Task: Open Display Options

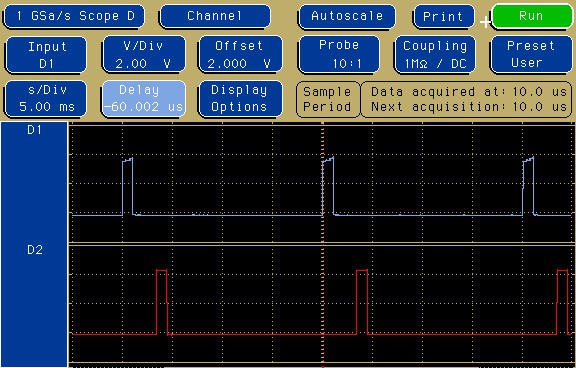Action: pyautogui.click(x=240, y=99)
